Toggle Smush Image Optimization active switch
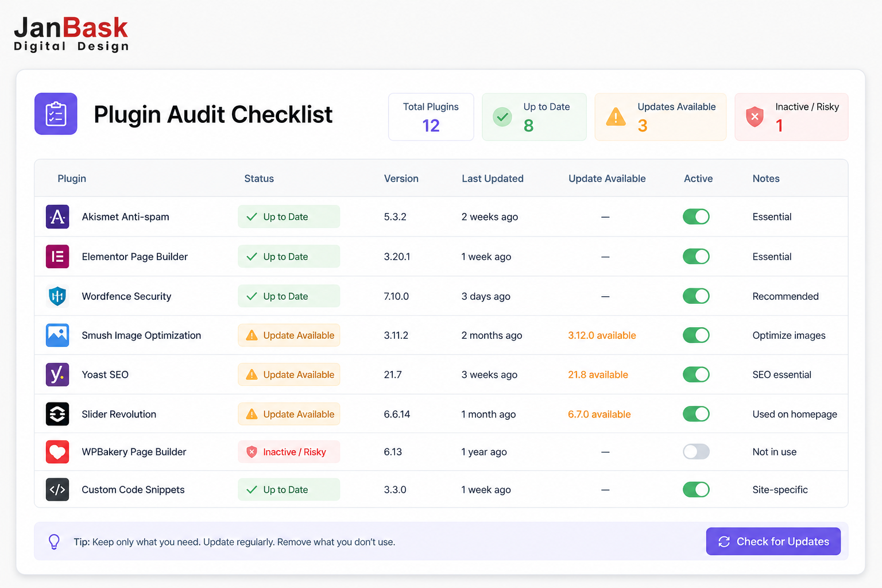 [696, 335]
